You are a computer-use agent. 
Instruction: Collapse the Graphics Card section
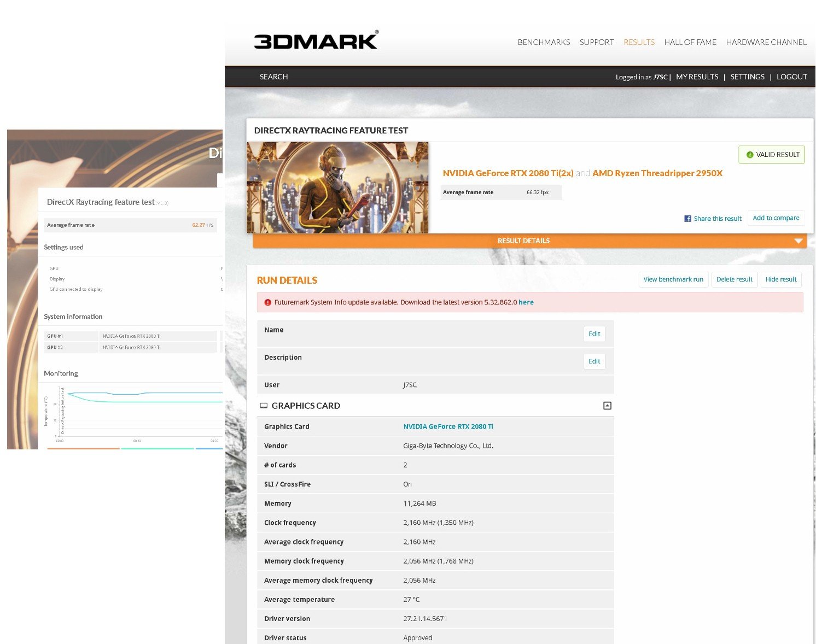607,406
